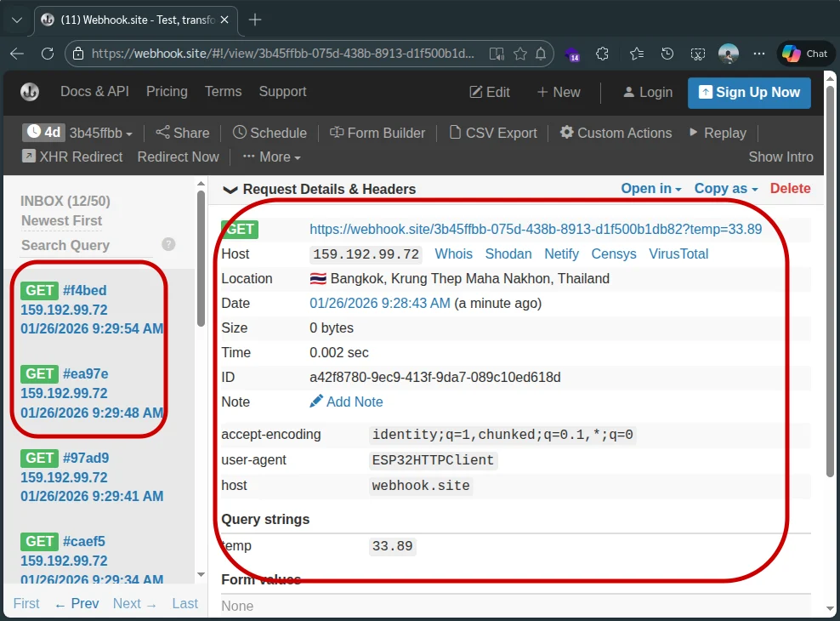Expand the 3b45ffbb URL dropdown
Viewport: 840px width, 621px height.
click(100, 133)
